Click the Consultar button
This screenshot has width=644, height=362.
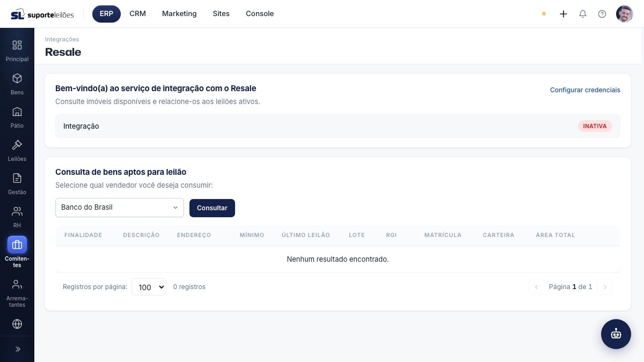[x=212, y=208]
